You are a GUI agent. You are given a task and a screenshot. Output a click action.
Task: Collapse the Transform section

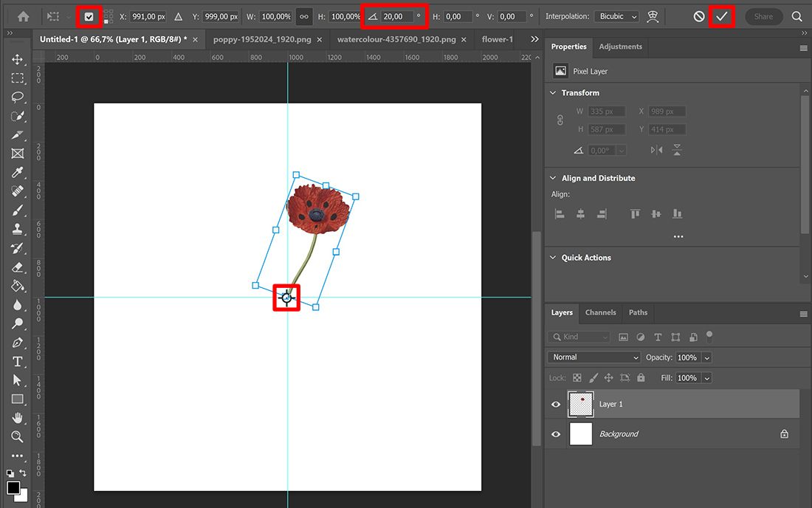[553, 93]
